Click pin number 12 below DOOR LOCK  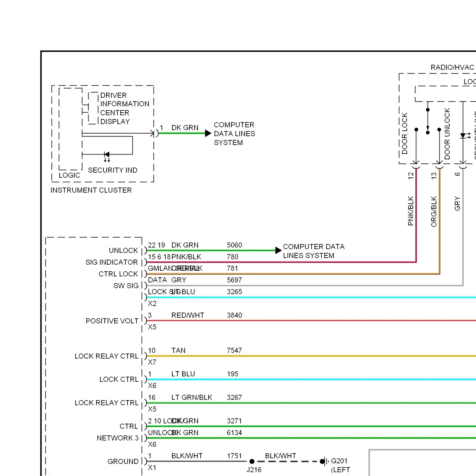(411, 175)
